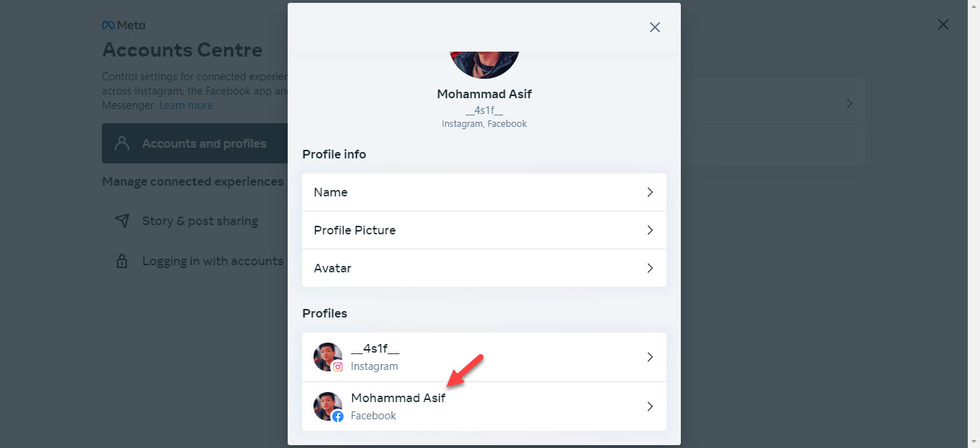
Task: Open the __4s1f__ Instagram profile chevron
Action: click(649, 357)
